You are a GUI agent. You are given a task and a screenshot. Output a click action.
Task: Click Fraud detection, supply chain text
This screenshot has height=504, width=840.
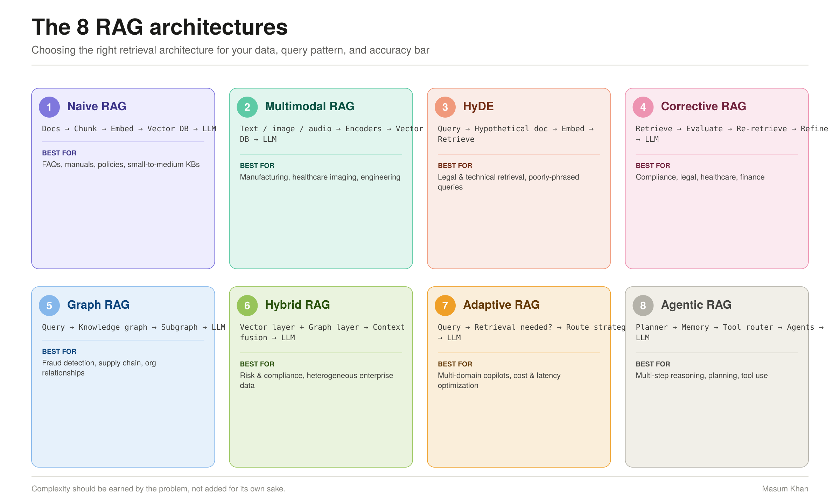(99, 368)
